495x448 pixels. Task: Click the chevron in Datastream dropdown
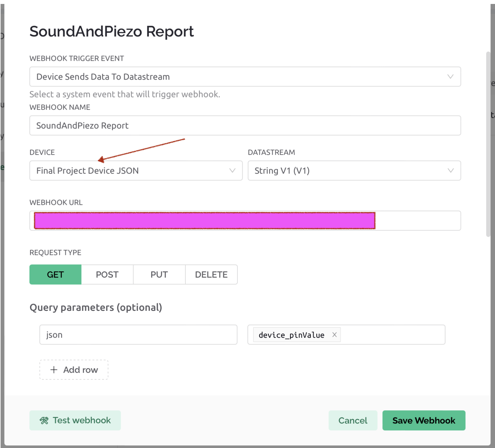pos(451,171)
